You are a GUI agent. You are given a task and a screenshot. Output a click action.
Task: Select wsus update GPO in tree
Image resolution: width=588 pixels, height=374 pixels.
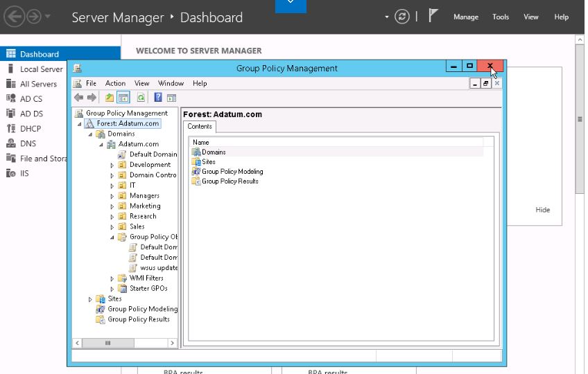point(159,268)
